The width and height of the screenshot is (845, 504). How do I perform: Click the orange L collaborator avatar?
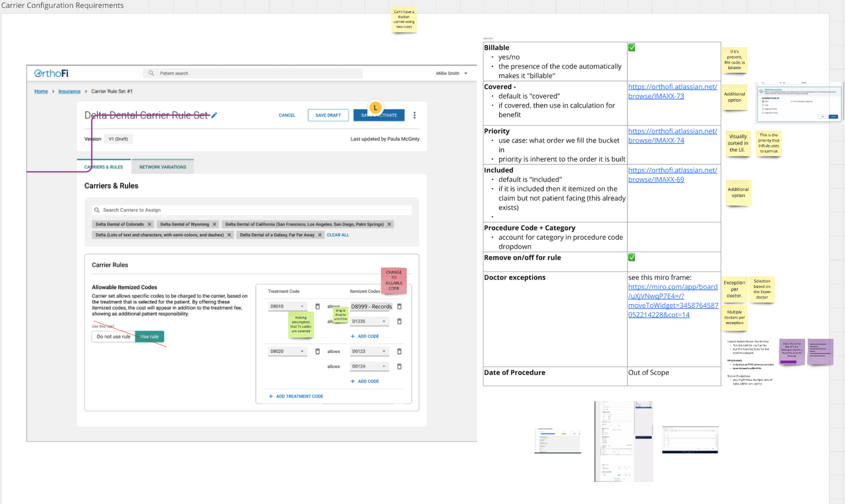(x=375, y=108)
